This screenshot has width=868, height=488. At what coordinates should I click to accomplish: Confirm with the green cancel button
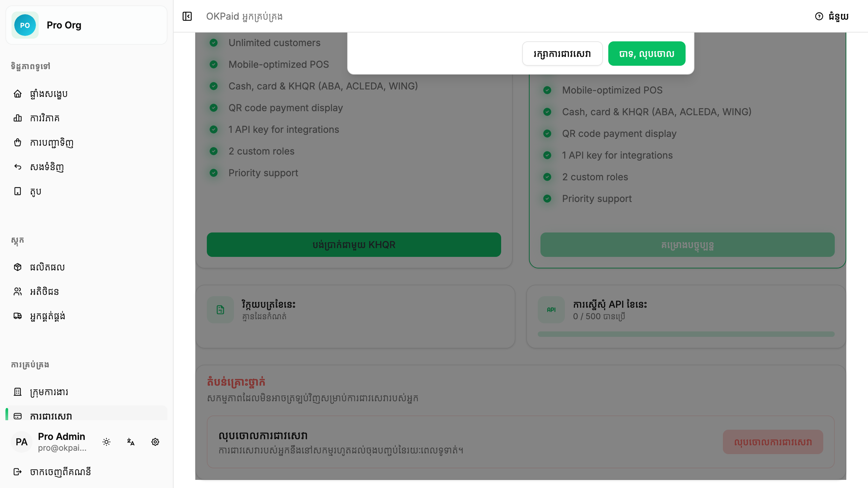point(647,54)
